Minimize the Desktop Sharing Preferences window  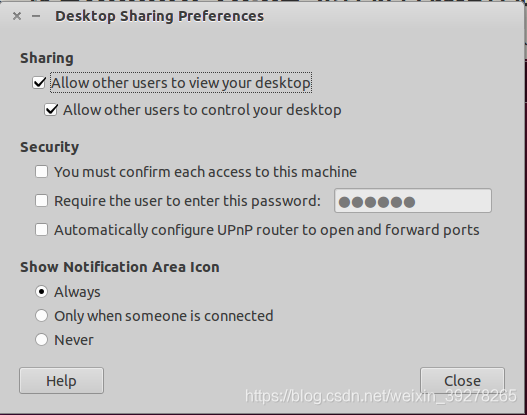tap(36, 16)
